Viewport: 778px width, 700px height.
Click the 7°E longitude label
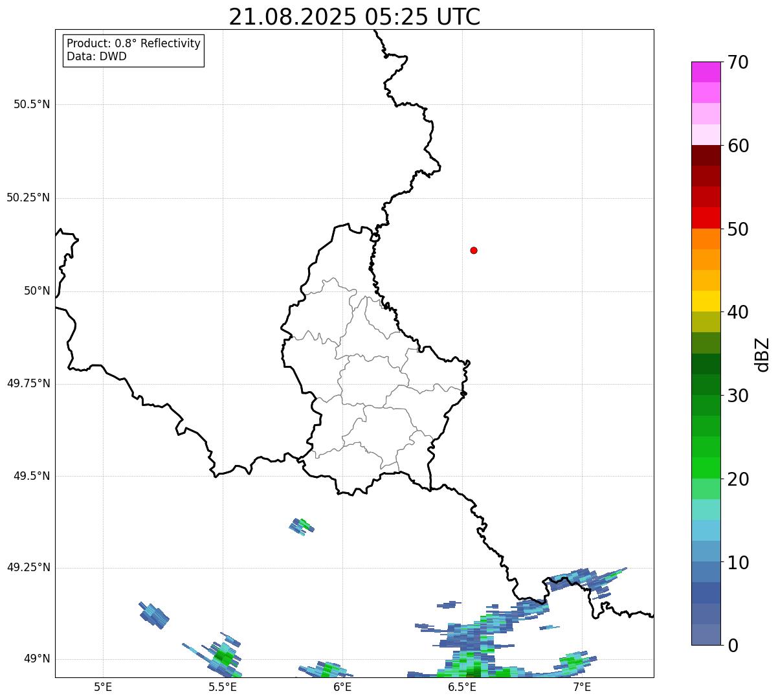[582, 687]
